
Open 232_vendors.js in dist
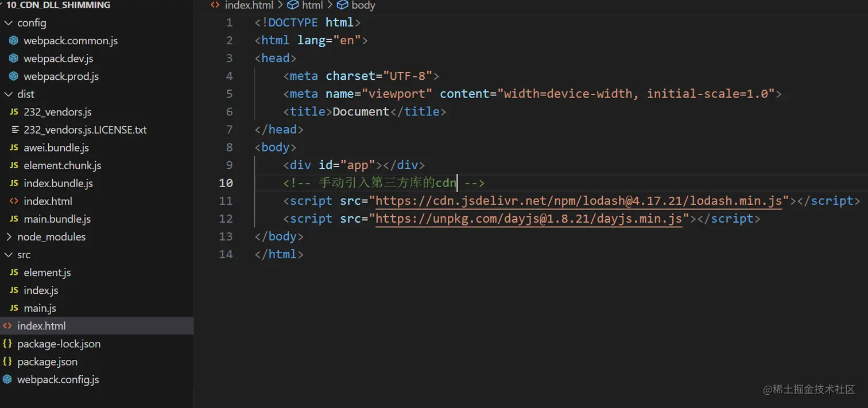(57, 112)
